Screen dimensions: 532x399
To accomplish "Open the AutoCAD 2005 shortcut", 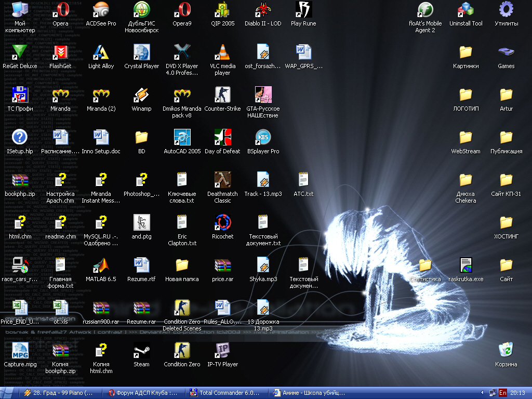I will 182,137.
